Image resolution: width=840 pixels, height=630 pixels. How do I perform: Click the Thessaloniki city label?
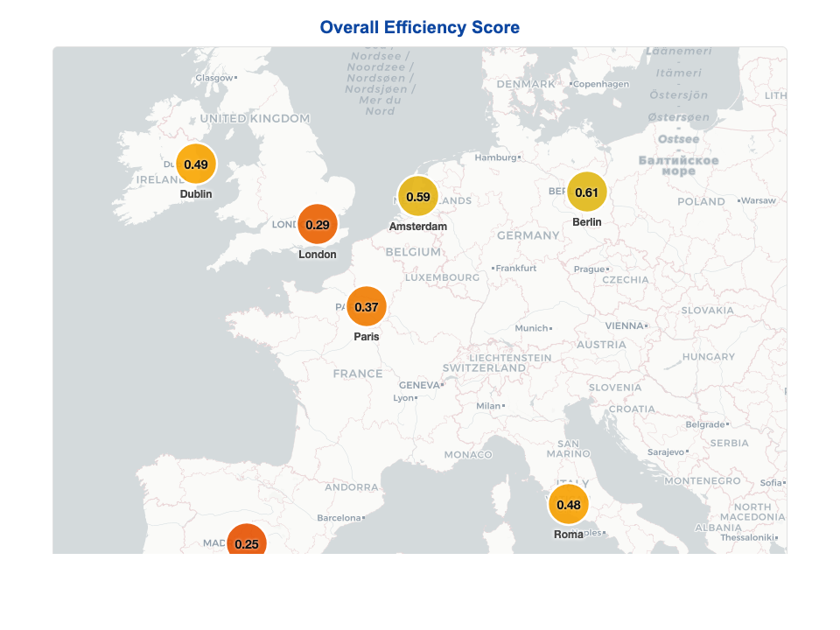tap(749, 537)
